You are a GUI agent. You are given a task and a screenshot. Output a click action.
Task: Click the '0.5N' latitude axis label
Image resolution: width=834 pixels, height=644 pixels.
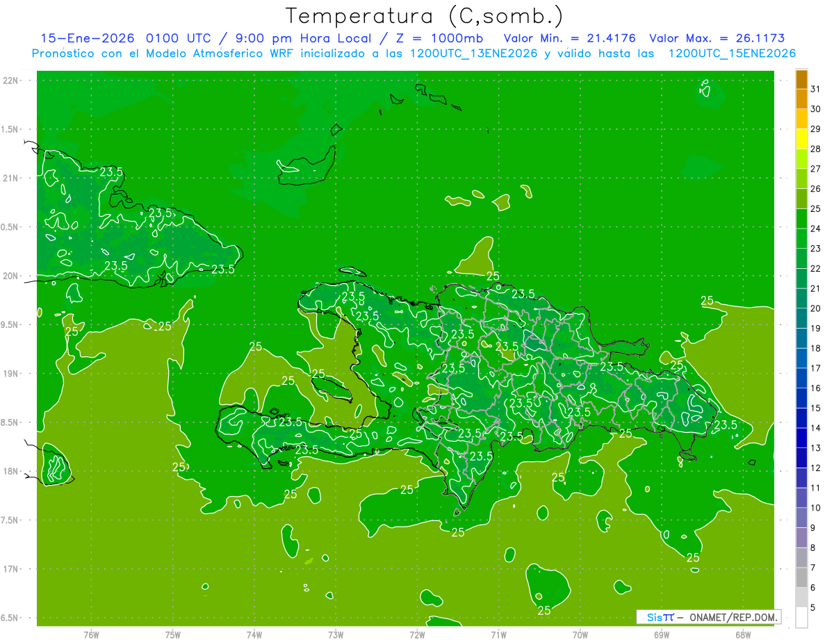(x=11, y=227)
